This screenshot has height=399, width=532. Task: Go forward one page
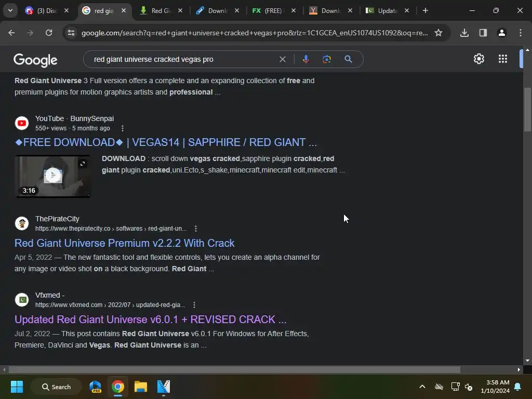(x=30, y=33)
